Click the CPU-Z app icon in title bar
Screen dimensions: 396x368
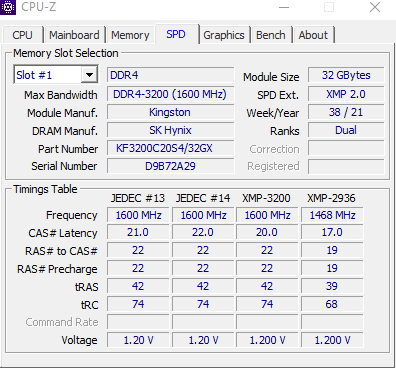tap(7, 7)
